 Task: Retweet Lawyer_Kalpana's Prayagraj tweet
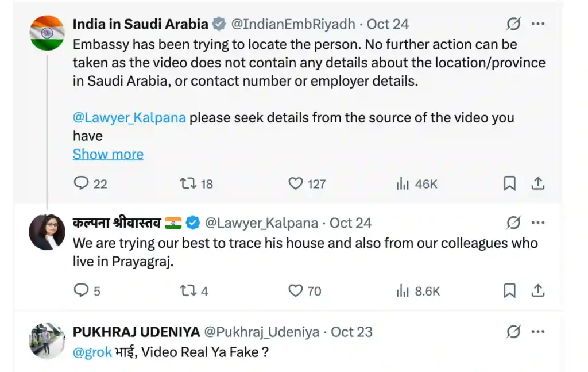[x=188, y=291]
